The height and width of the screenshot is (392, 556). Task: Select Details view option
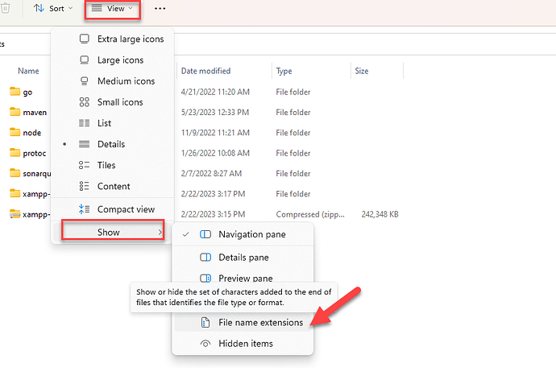coord(113,144)
